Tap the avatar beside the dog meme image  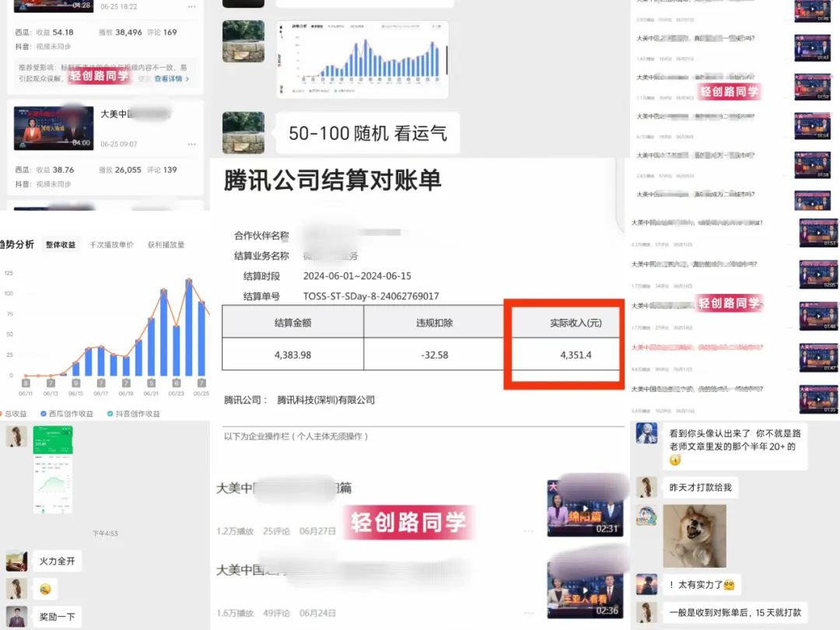tap(646, 516)
